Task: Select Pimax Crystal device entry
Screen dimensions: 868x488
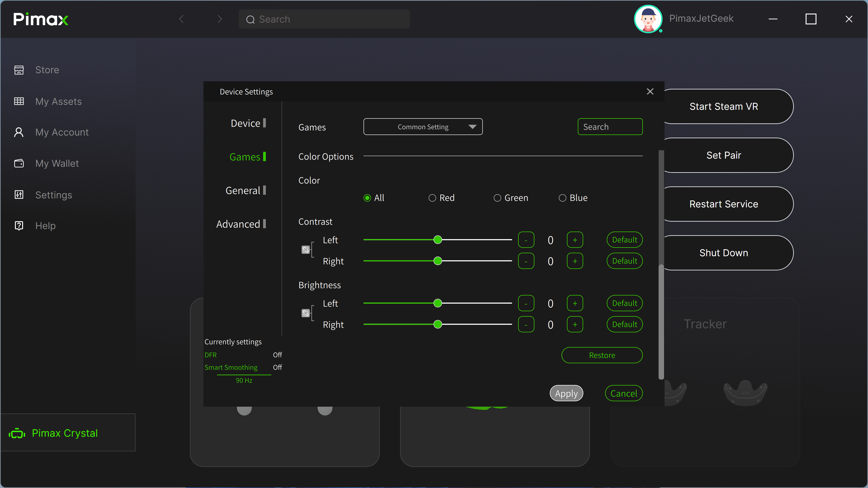Action: [x=68, y=433]
